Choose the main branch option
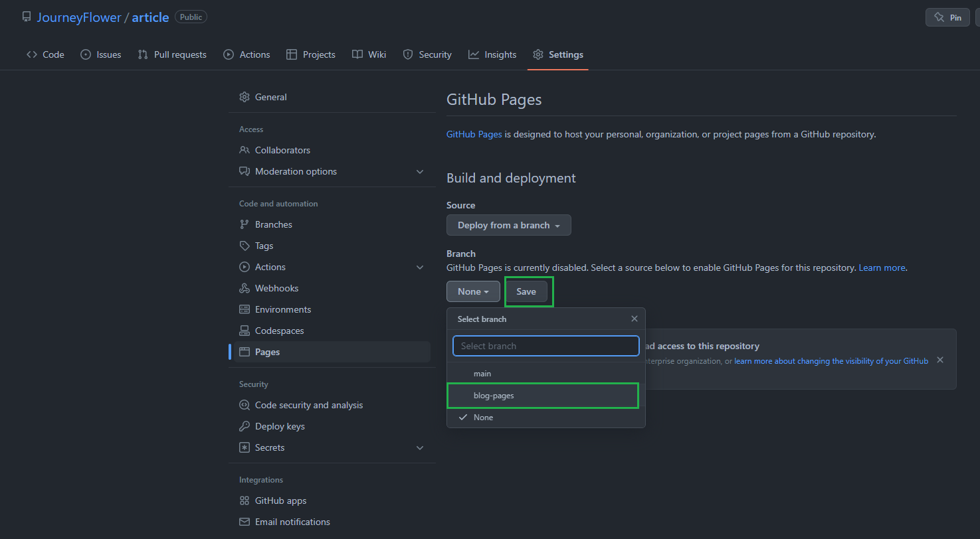The height and width of the screenshot is (539, 980). coord(546,374)
